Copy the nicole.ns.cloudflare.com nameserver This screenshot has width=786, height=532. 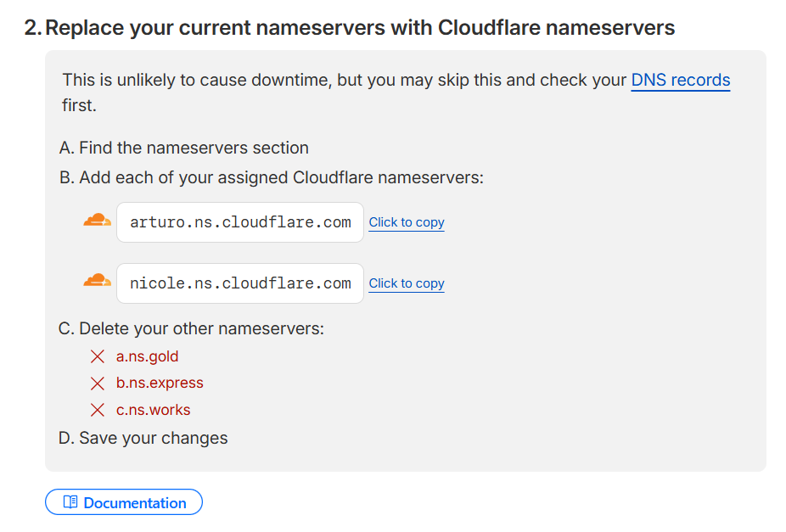tap(407, 283)
